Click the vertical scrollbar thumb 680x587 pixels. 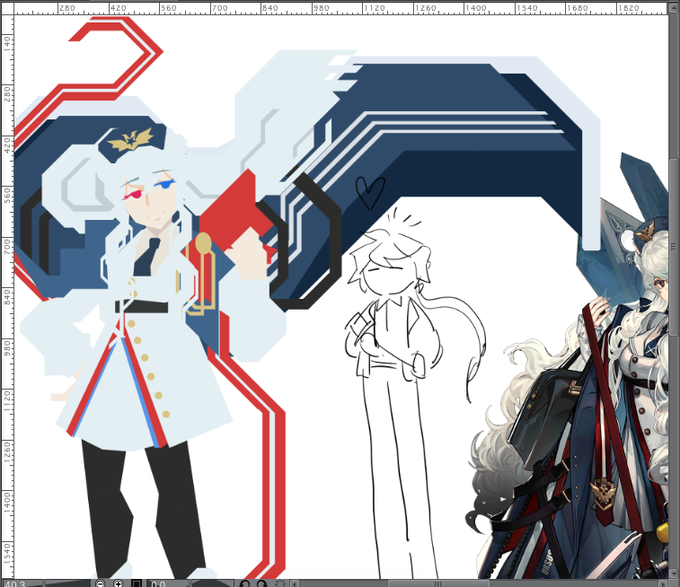tap(674, 248)
